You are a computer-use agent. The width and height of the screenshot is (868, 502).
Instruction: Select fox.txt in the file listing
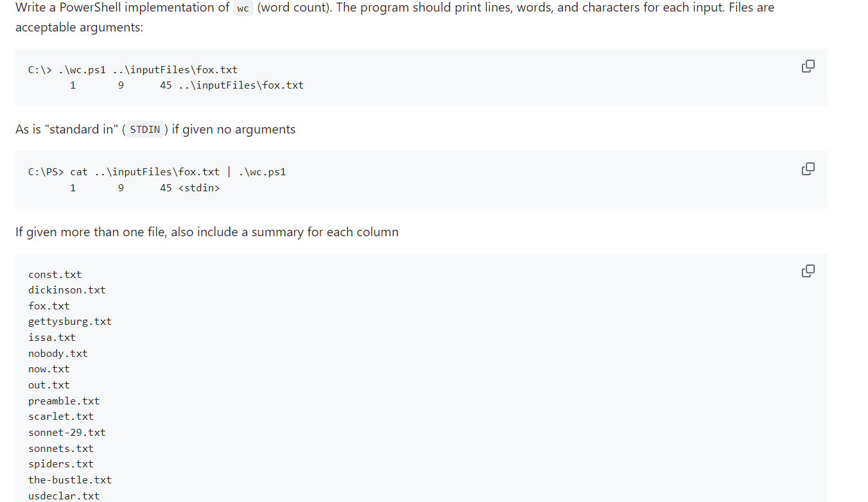coord(49,306)
